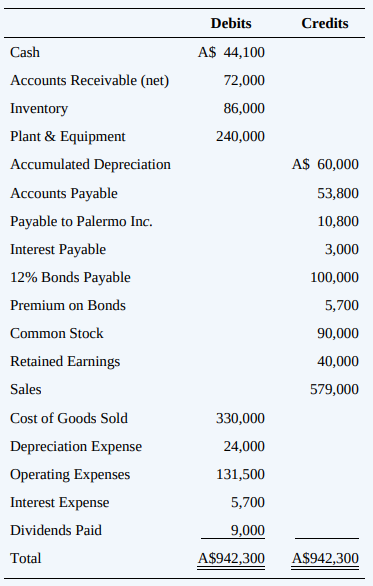Select the Dividends Paid value 9,000
Image resolution: width=373 pixels, height=586 pixels.
[x=248, y=530]
